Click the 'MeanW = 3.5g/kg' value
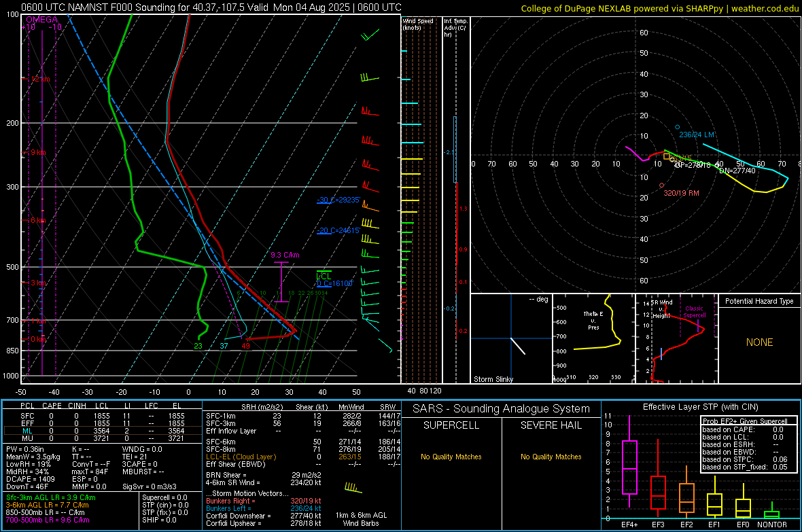802x532 pixels. click(x=33, y=457)
